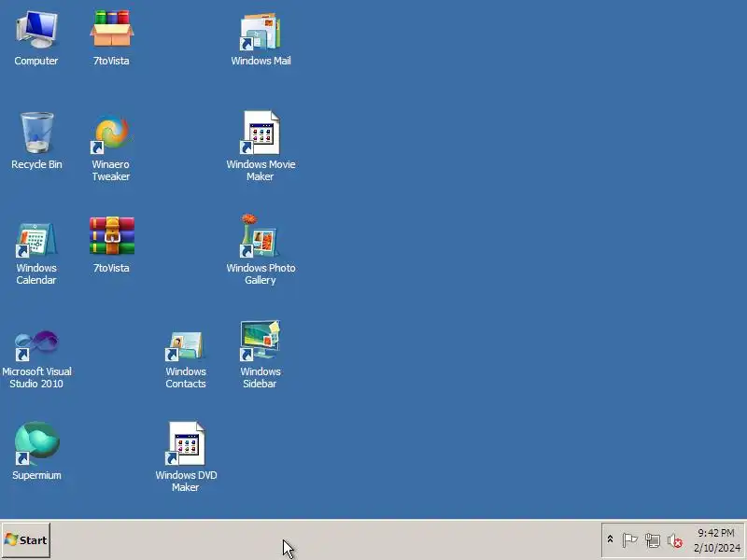Select the Supermium browser shortcut
The width and height of the screenshot is (747, 560).
point(36,452)
